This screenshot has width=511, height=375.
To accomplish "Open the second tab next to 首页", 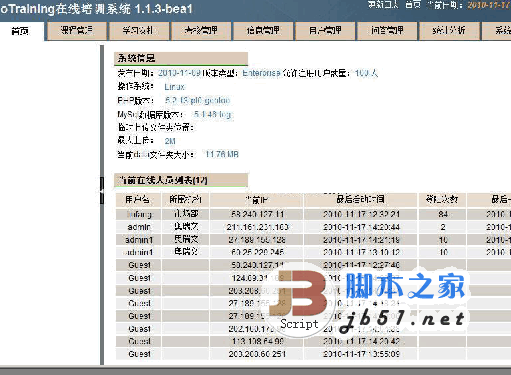I will click(77, 31).
